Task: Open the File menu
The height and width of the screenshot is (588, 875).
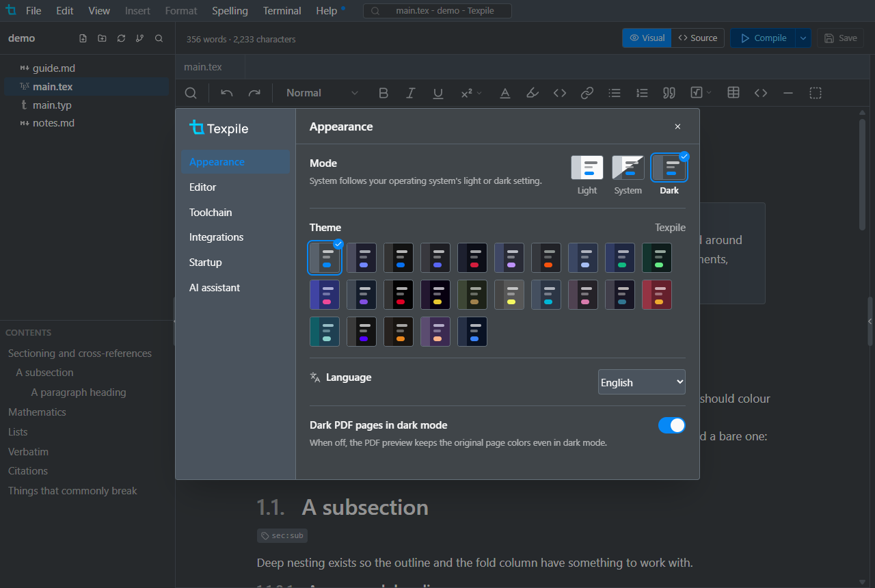Action: tap(33, 11)
